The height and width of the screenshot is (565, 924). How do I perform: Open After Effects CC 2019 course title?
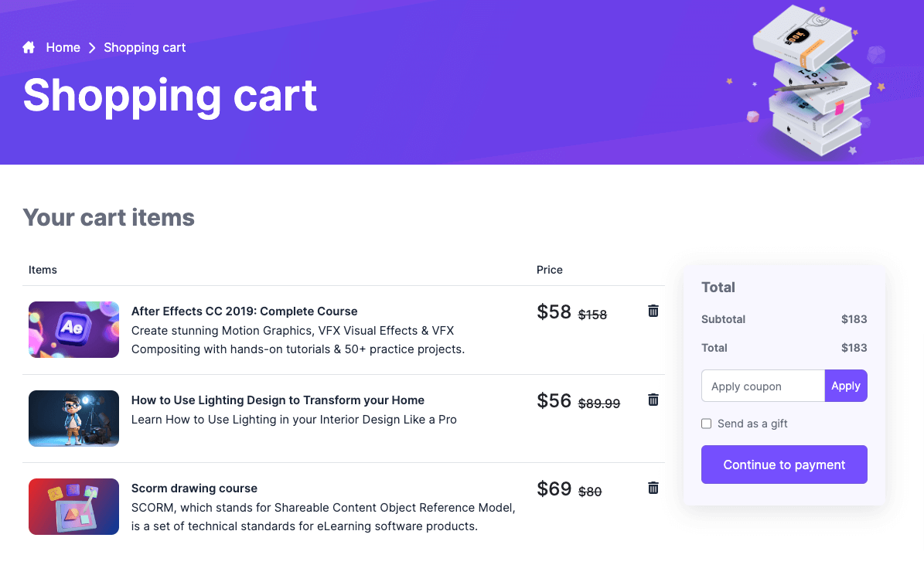pos(244,311)
